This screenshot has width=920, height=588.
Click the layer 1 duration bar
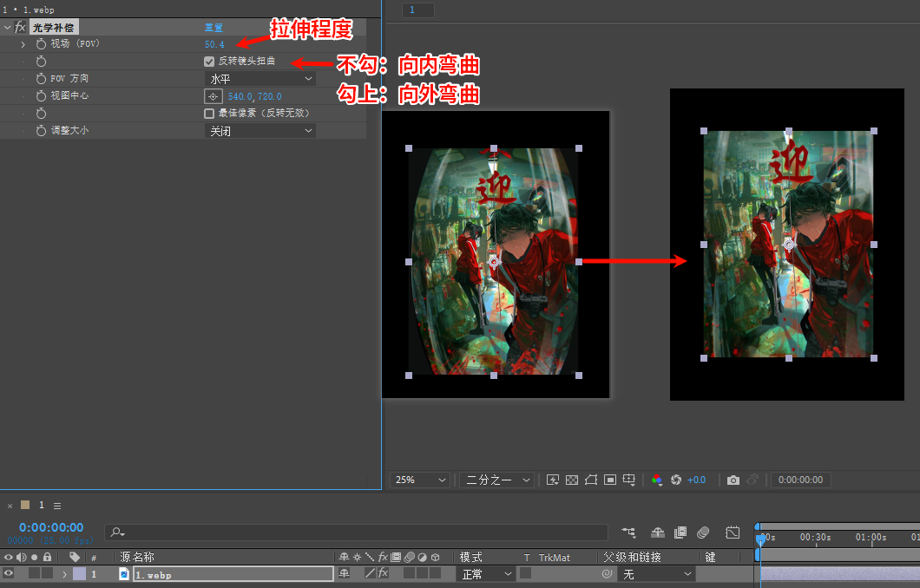[840, 574]
